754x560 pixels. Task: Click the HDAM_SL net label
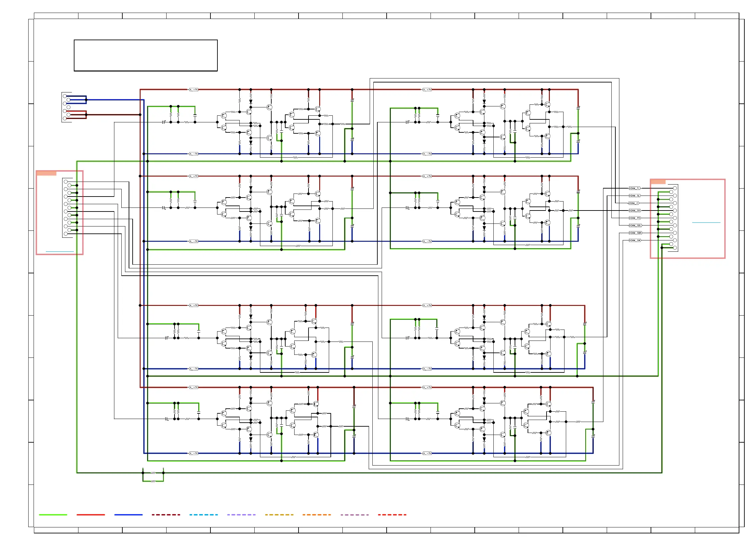[635, 196]
